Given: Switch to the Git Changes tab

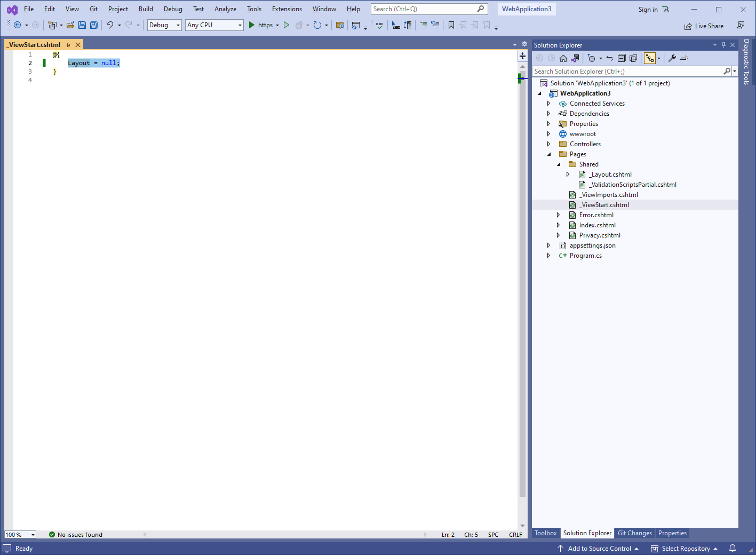Looking at the screenshot, I should 634,533.
